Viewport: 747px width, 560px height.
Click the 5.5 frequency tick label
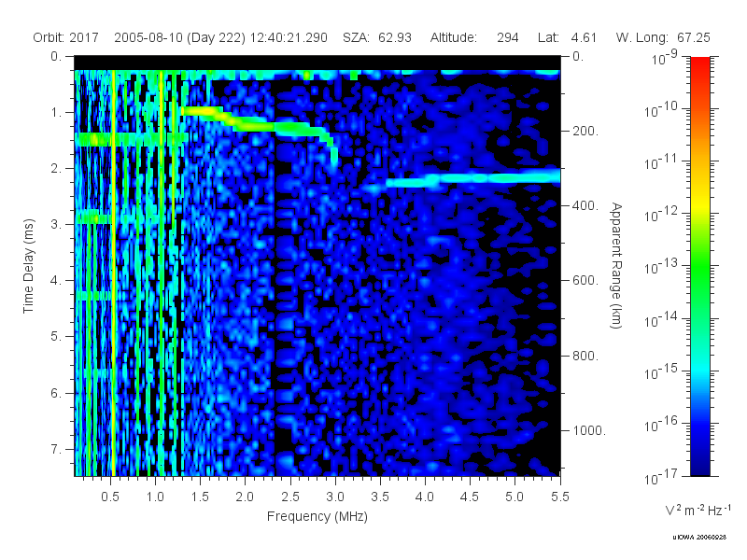click(x=559, y=497)
